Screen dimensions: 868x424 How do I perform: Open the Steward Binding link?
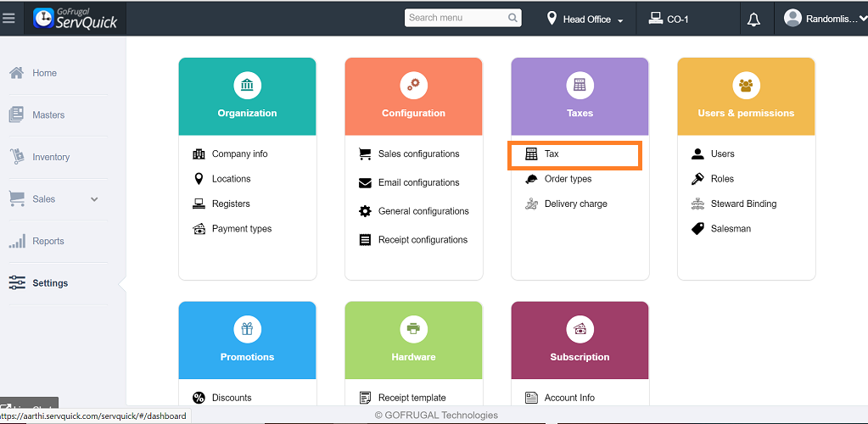click(743, 204)
